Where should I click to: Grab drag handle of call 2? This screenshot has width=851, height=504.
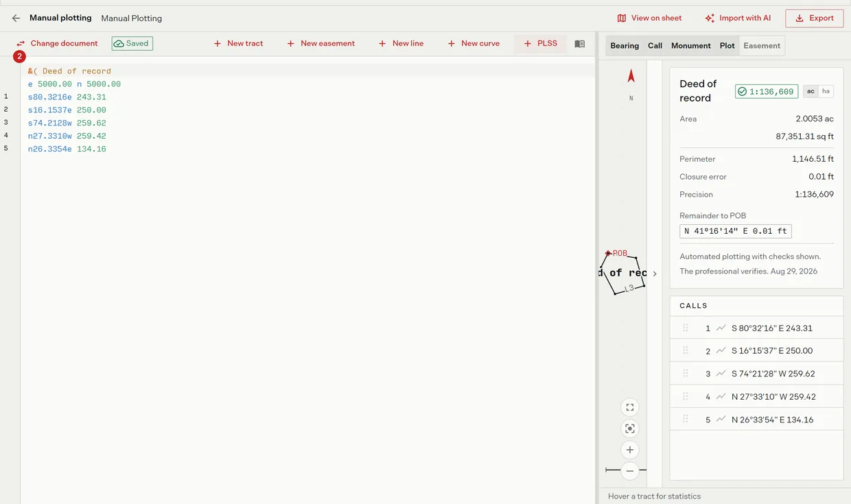(685, 350)
